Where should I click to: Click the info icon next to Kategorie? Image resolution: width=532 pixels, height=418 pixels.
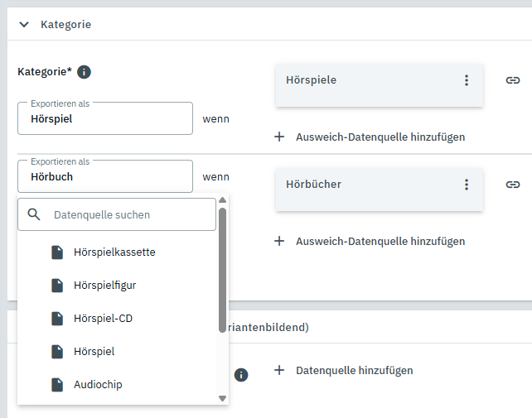[x=84, y=72]
